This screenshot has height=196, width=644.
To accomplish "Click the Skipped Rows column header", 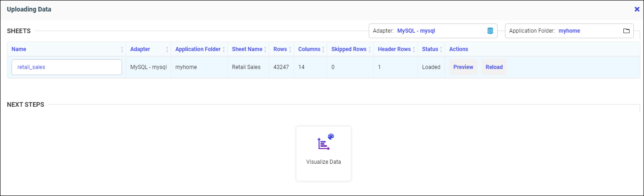I will click(x=348, y=49).
